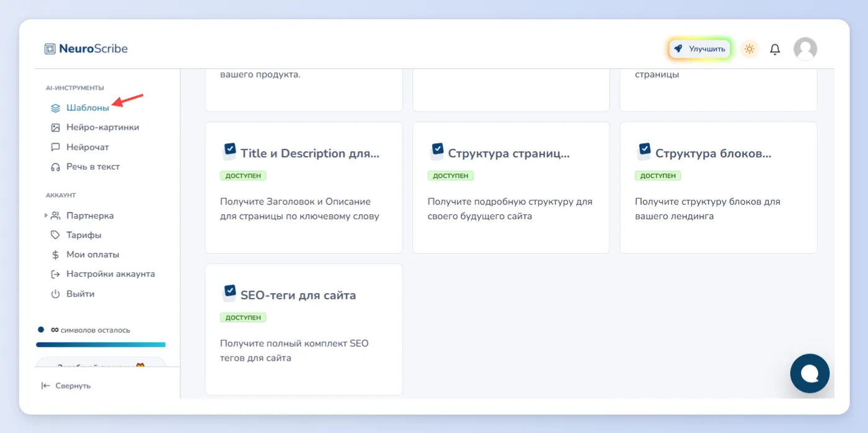Open the SEO-теги для сайта template title
This screenshot has width=868, height=433.
tap(298, 295)
